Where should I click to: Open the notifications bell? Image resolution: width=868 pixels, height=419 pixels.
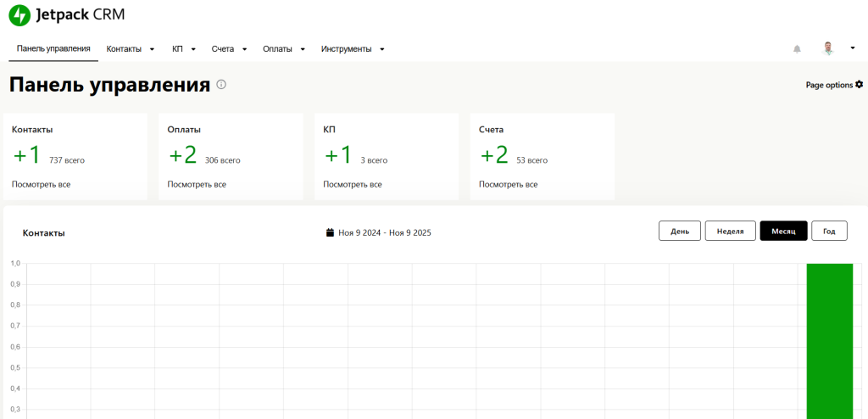click(797, 49)
